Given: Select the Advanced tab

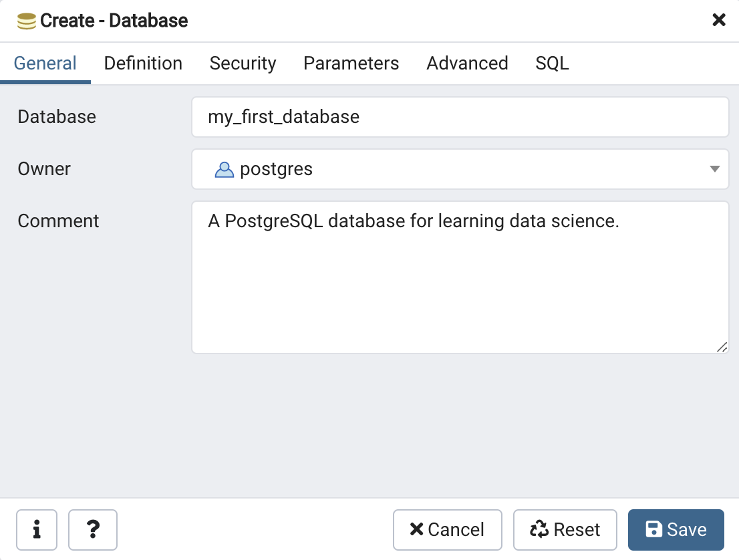Looking at the screenshot, I should tap(467, 63).
